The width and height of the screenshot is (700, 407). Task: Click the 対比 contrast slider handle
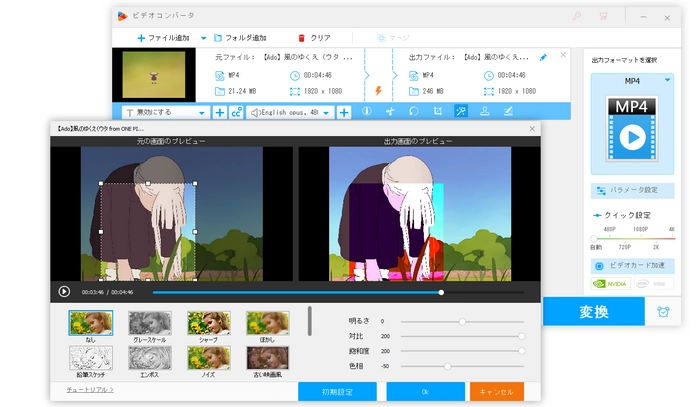(521, 336)
